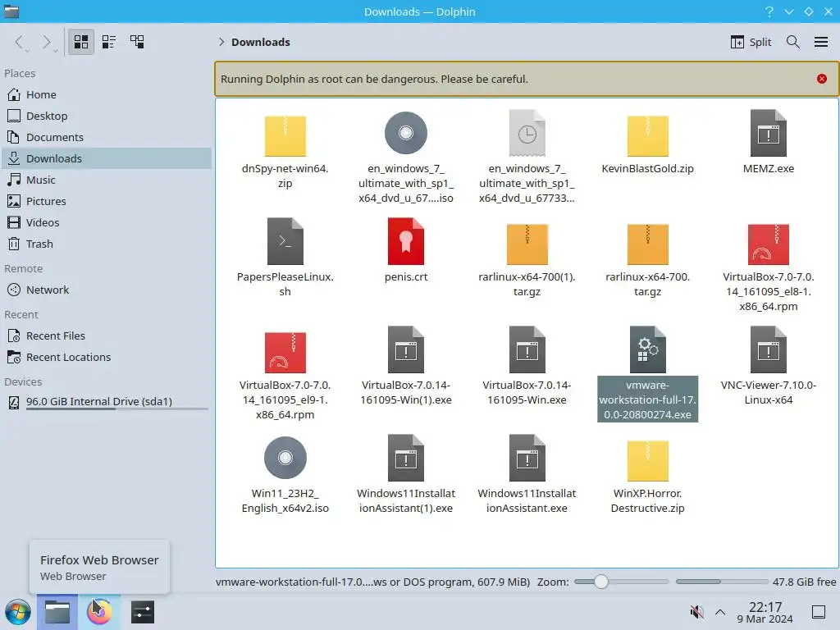Viewport: 840px width, 630px height.
Task: Click the free disk space bar
Action: pyautogui.click(x=722, y=582)
